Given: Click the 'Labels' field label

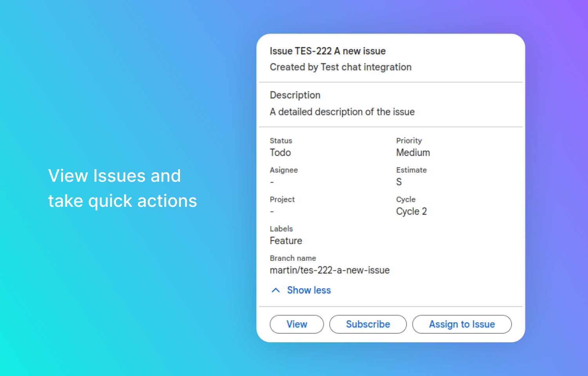Looking at the screenshot, I should point(281,229).
